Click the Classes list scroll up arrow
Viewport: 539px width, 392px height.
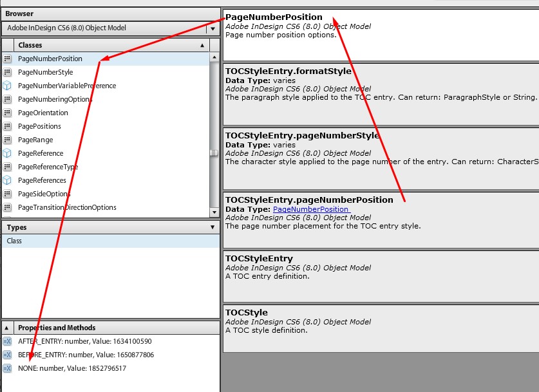214,57
